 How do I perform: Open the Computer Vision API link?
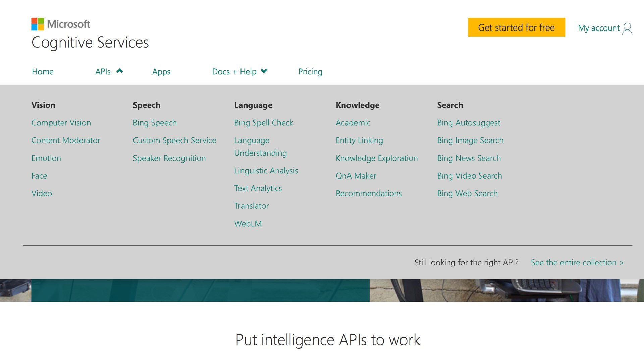point(61,123)
